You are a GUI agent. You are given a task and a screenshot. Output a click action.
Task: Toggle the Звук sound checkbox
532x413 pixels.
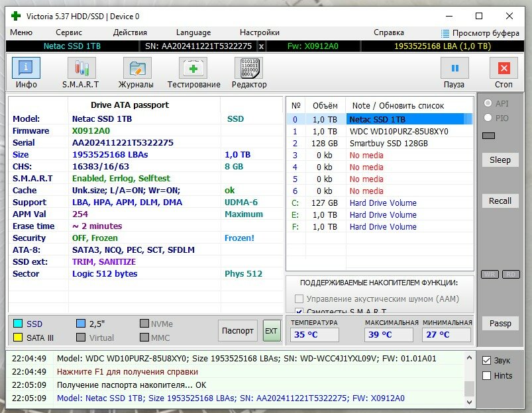tap(486, 361)
